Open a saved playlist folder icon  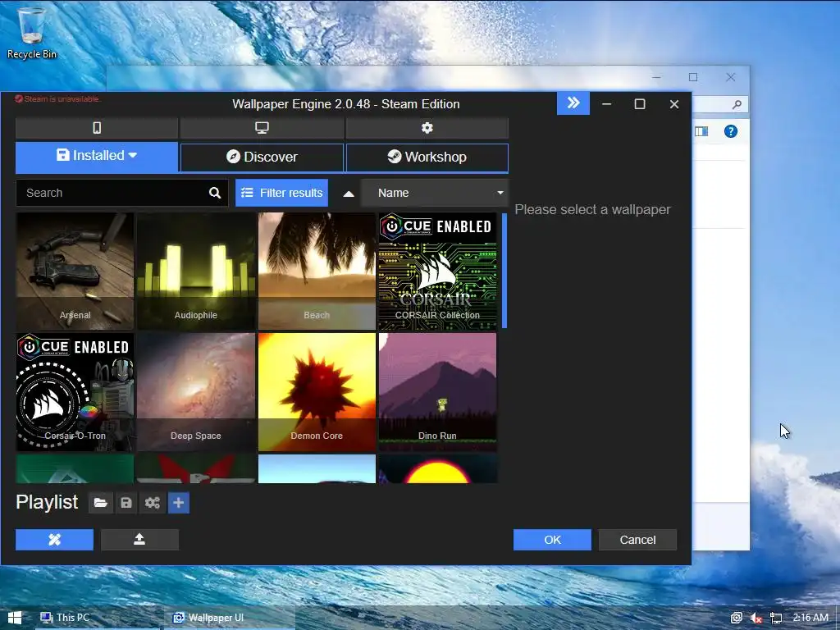[101, 503]
